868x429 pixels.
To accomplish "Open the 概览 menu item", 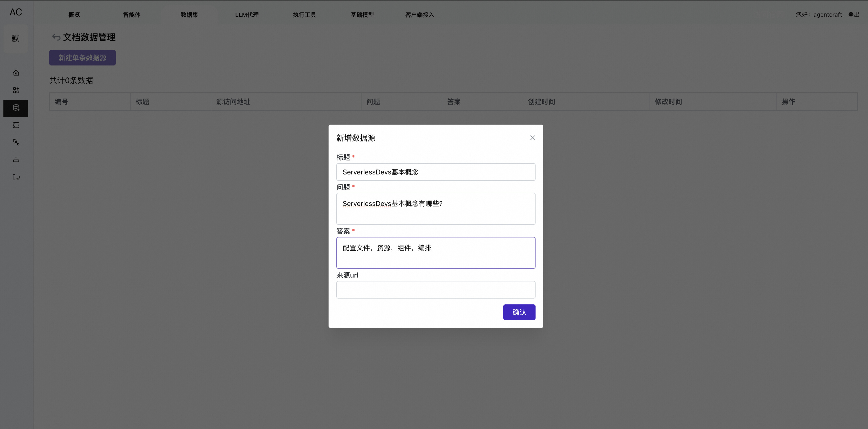I will coord(74,14).
